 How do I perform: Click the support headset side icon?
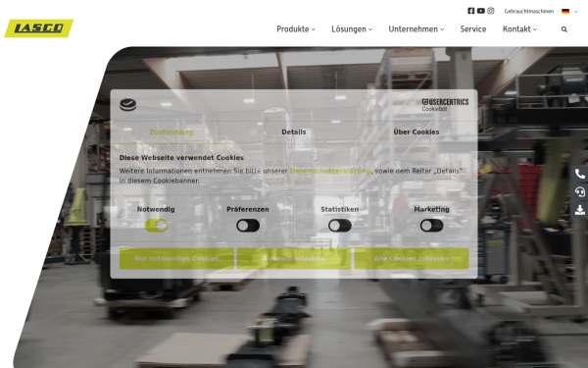click(x=580, y=192)
